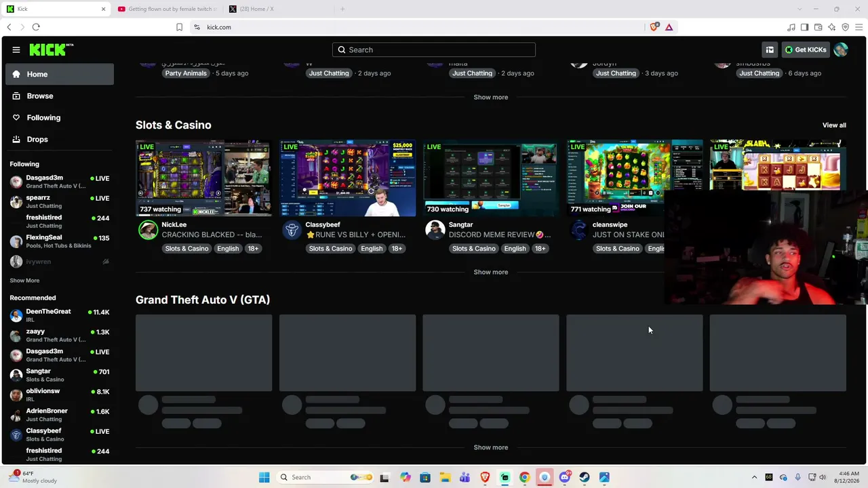
Task: Open Classybeef's live stream thumbnail
Action: pyautogui.click(x=347, y=178)
